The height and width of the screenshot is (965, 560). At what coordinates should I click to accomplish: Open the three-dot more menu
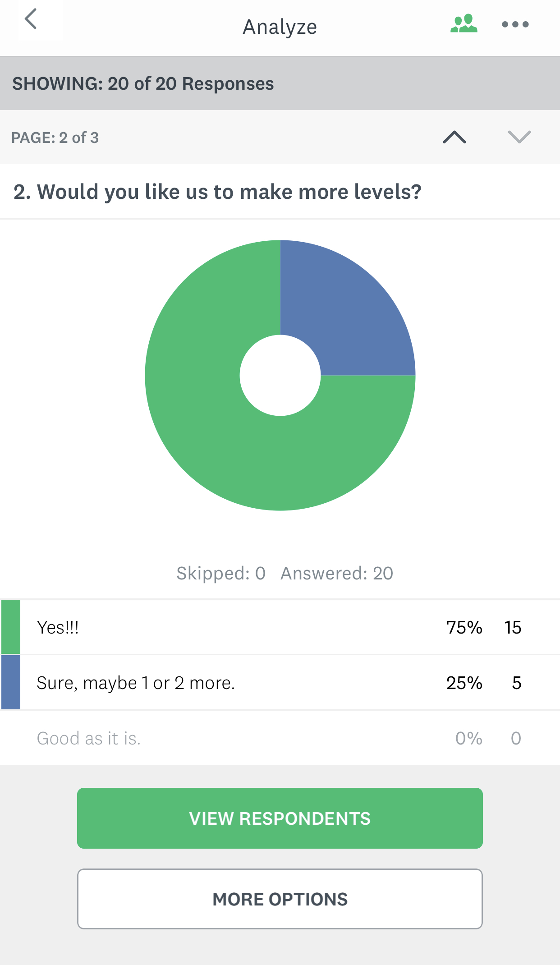pos(515,24)
